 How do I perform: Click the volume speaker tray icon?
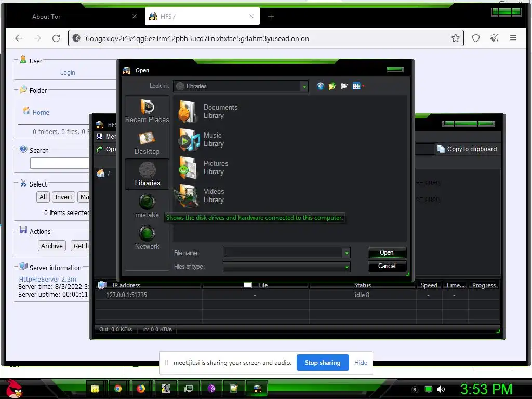441,389
